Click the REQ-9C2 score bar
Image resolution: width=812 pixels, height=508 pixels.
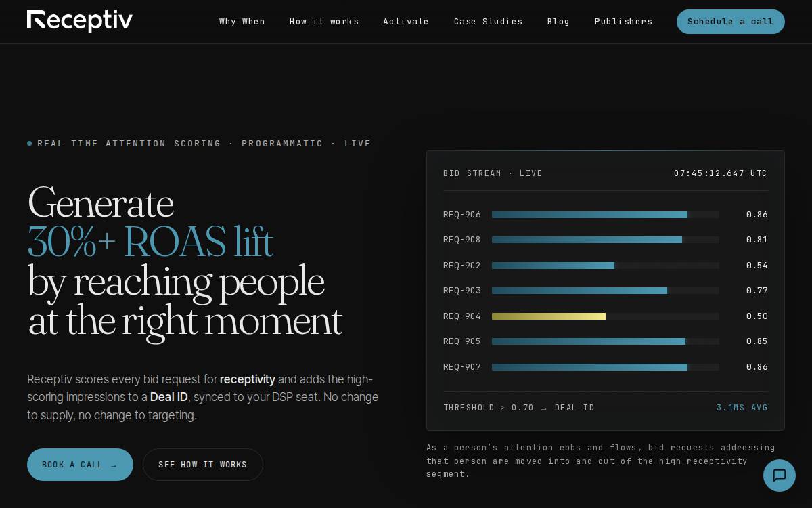606,266
